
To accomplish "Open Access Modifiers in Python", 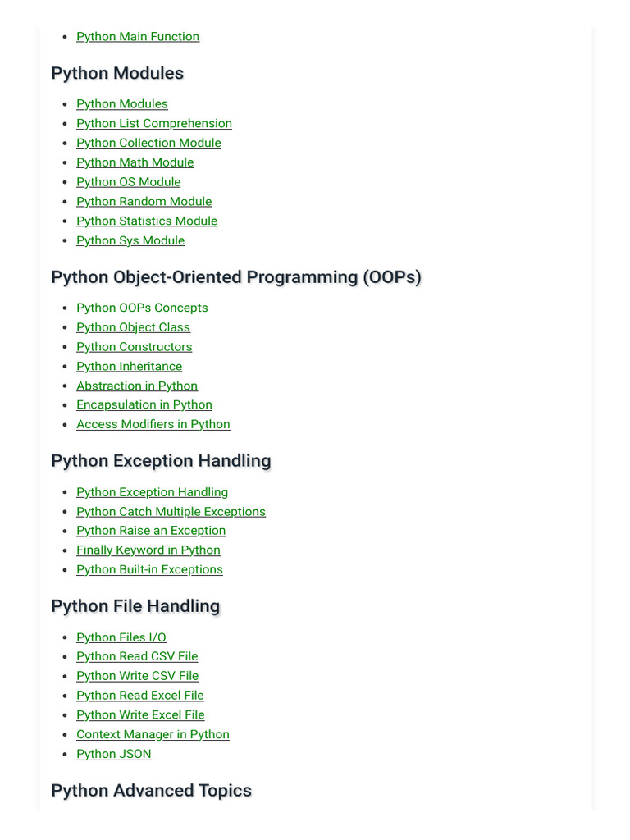I will pyautogui.click(x=153, y=424).
